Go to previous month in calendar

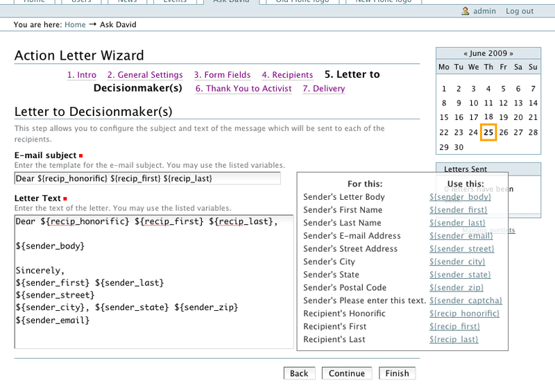pos(467,53)
